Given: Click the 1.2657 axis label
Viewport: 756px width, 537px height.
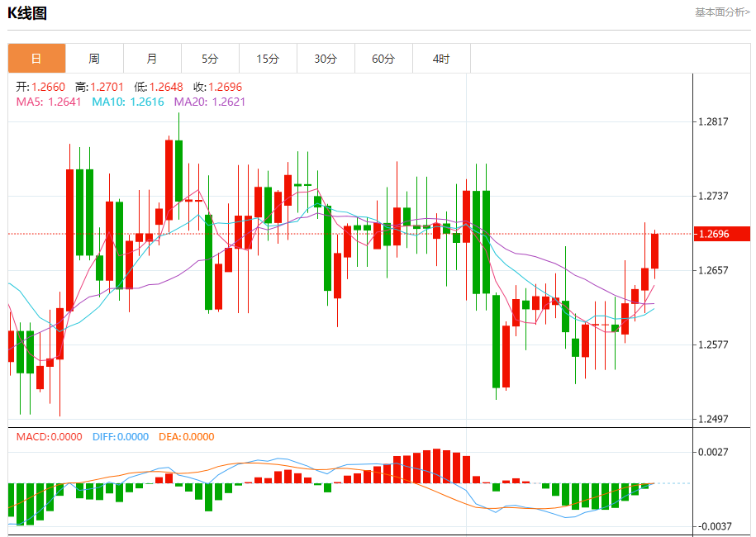Looking at the screenshot, I should coord(714,270).
